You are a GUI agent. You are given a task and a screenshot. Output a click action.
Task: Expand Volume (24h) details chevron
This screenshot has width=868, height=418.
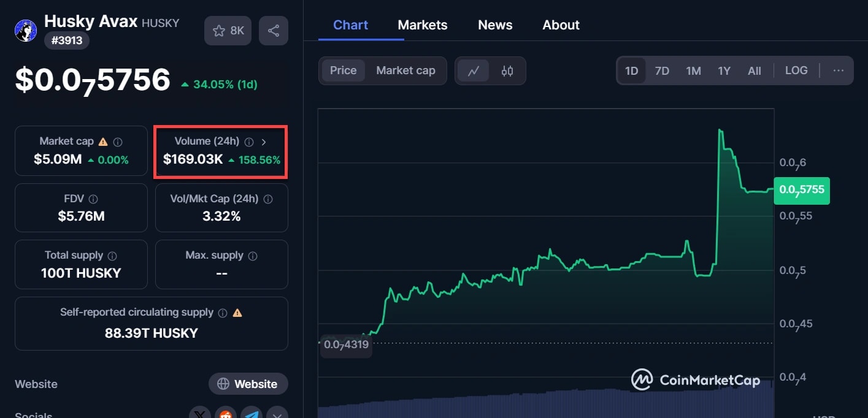(264, 142)
